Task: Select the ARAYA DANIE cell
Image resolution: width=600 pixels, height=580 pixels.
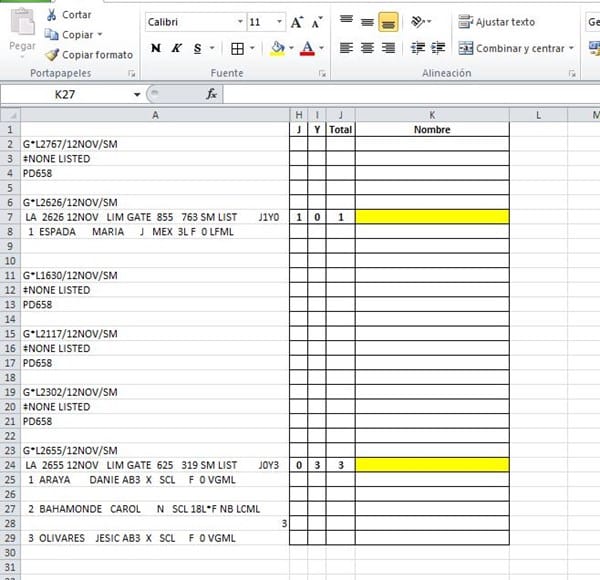Action: [x=155, y=480]
